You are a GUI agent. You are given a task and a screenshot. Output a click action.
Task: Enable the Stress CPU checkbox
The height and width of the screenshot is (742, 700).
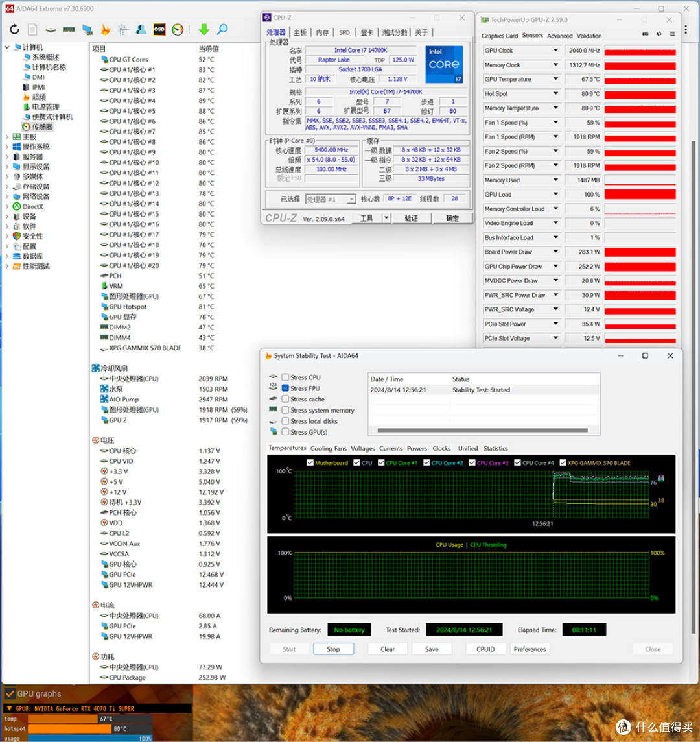(x=285, y=377)
